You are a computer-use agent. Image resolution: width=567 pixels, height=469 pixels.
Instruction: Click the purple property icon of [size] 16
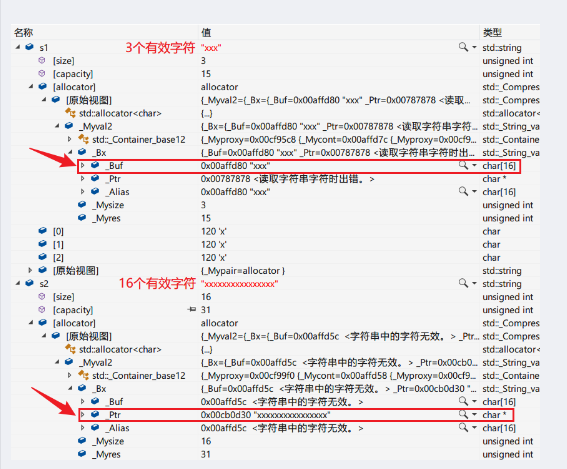[42, 297]
